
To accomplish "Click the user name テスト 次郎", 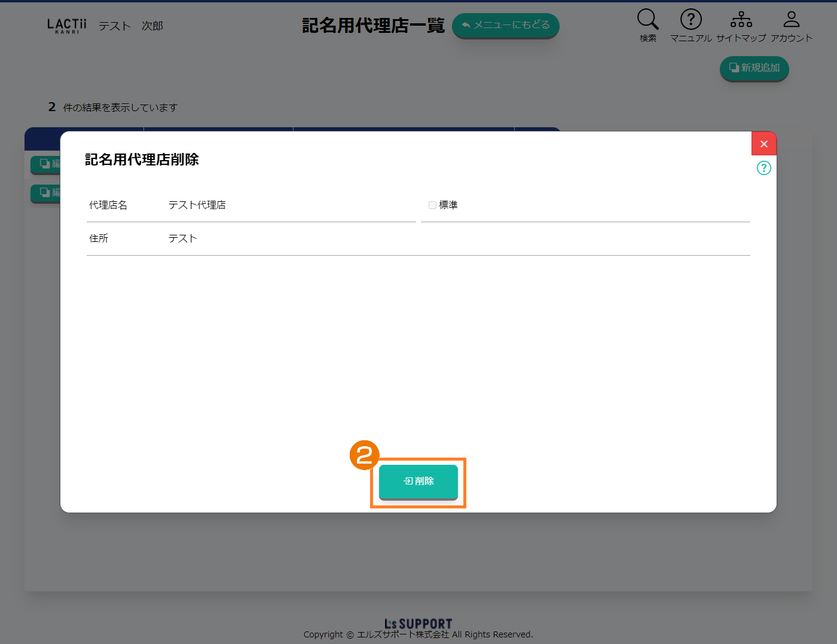I will pos(130,26).
